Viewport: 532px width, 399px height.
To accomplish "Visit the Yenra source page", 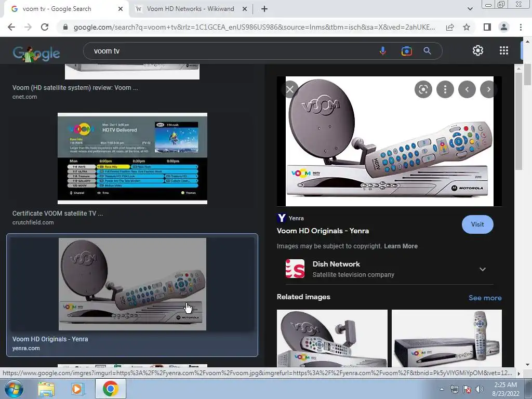I will (x=477, y=224).
